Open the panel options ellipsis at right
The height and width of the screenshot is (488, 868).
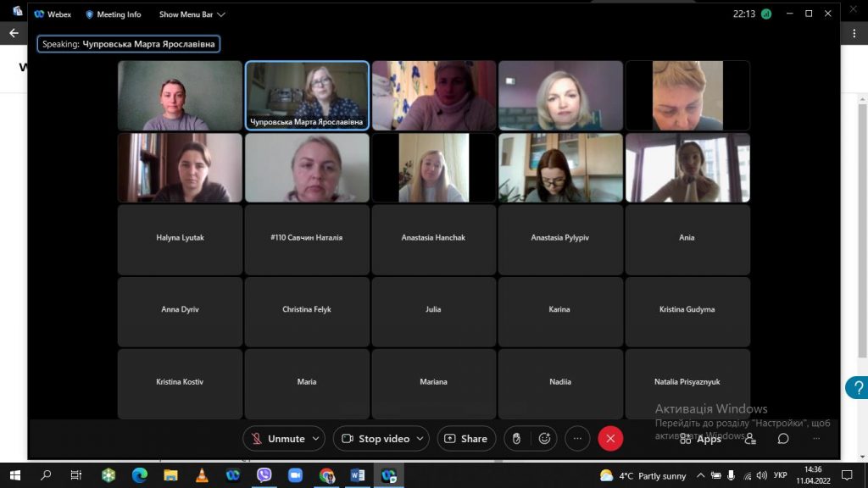816,439
